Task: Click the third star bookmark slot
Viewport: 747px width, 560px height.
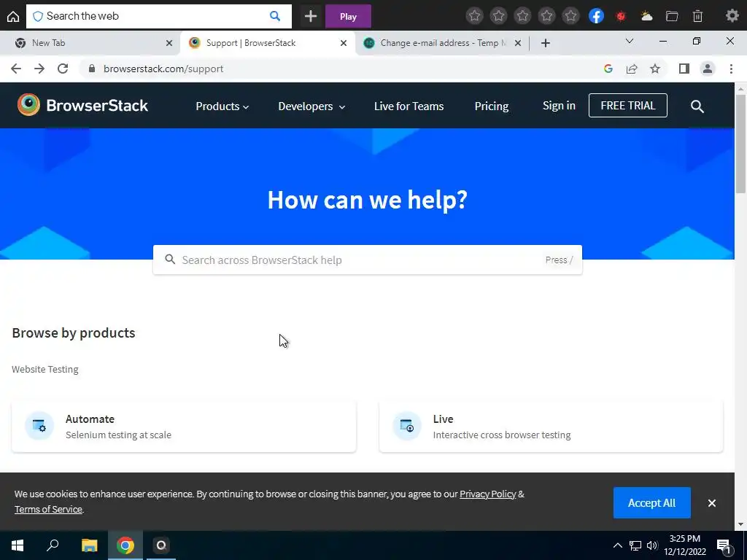Action: [x=522, y=16]
